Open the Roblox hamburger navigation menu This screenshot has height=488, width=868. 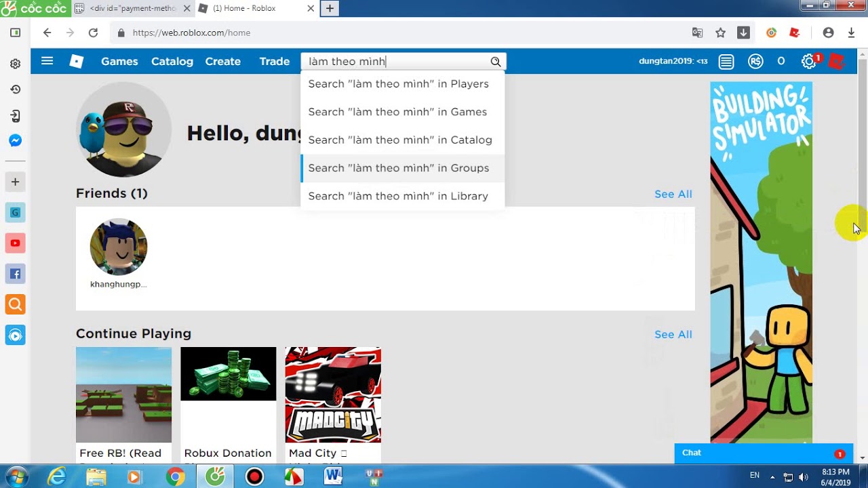(x=47, y=61)
